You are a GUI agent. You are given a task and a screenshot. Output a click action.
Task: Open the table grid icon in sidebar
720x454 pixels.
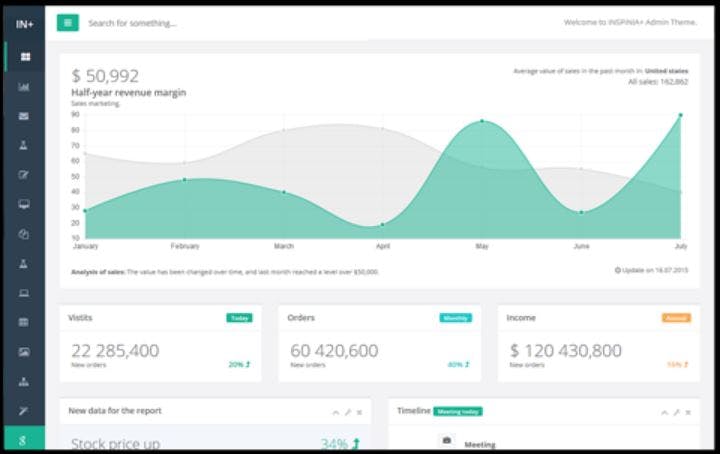pos(24,322)
